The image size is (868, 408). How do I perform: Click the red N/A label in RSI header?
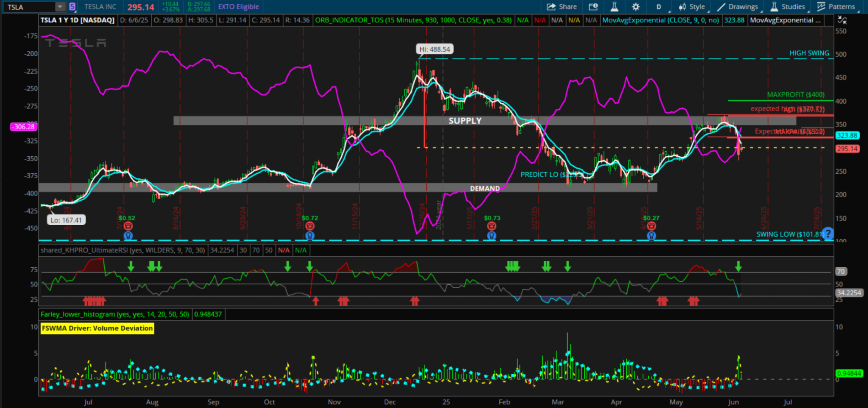(284, 250)
